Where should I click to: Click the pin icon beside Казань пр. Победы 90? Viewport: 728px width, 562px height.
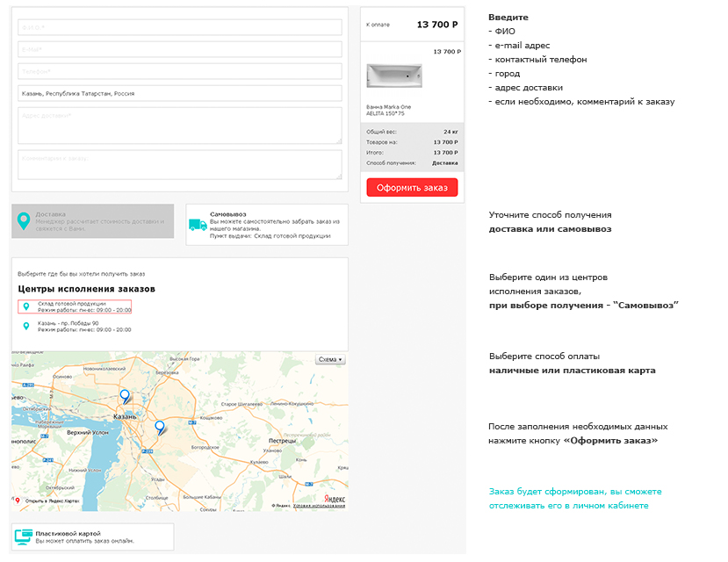click(x=25, y=326)
